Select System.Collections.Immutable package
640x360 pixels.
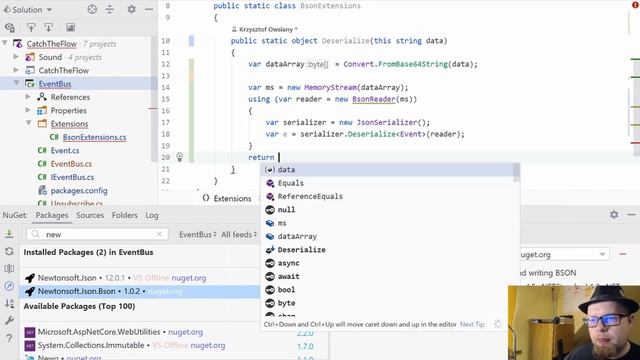140,345
